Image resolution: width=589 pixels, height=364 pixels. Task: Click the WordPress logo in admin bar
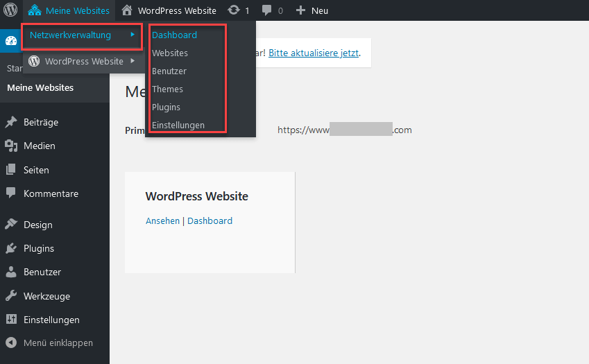(10, 10)
